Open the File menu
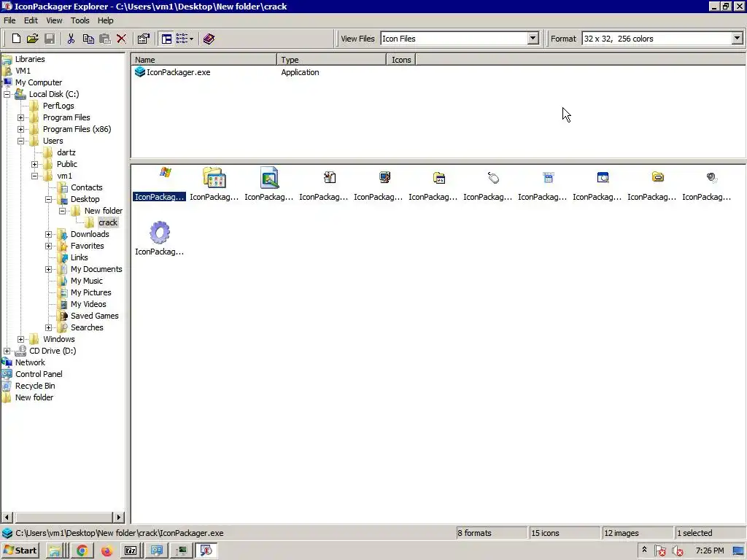 coord(9,20)
